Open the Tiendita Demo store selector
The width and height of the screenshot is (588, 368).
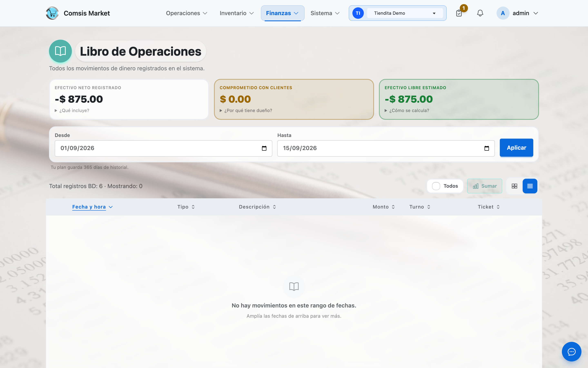click(405, 13)
